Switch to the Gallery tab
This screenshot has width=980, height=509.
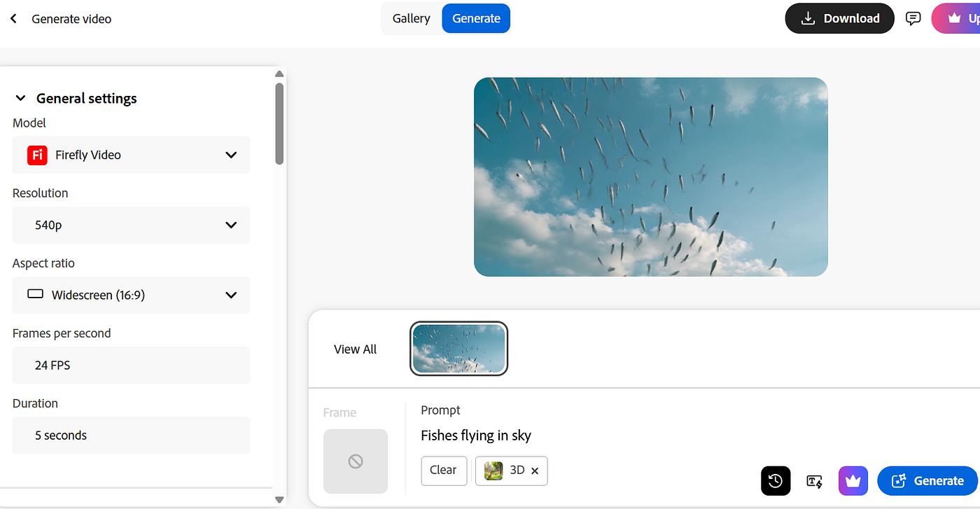tap(411, 19)
